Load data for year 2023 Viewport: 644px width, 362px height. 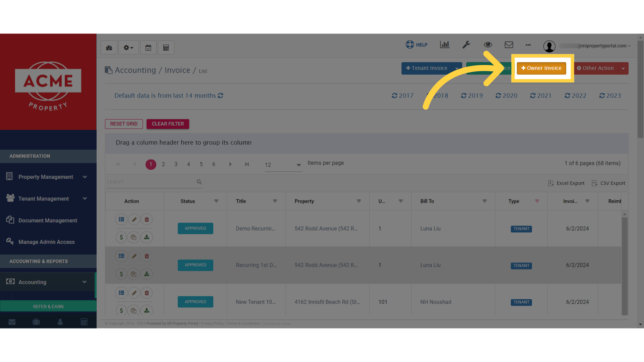pos(610,96)
